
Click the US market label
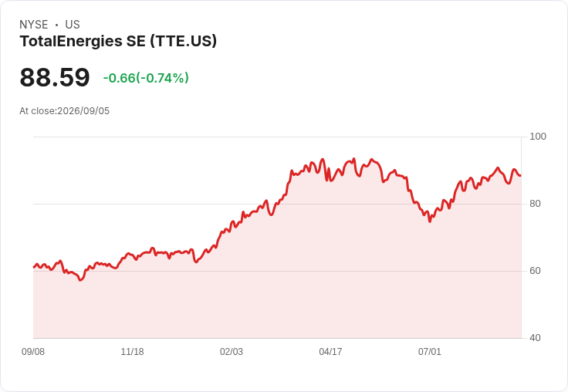[x=73, y=25]
